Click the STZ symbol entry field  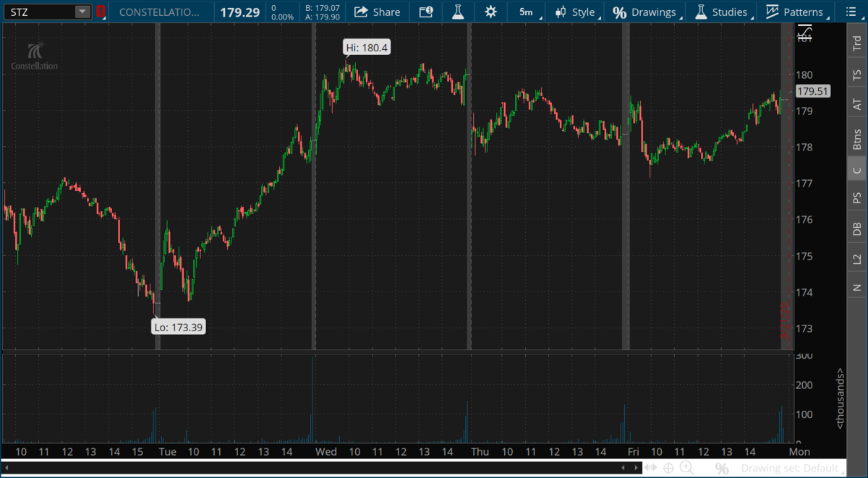pyautogui.click(x=39, y=12)
